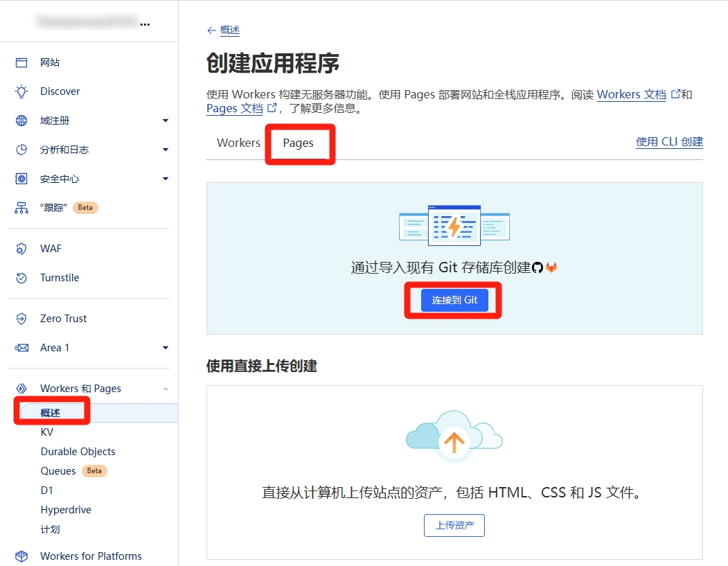Open Hyperdrive in sidebar
The height and width of the screenshot is (566, 728).
coord(66,510)
